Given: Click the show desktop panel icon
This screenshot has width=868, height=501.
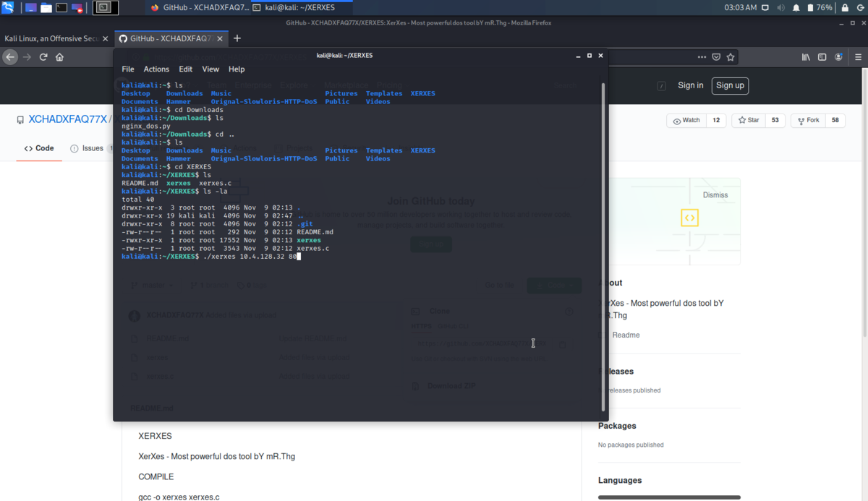Looking at the screenshot, I should pos(31,8).
